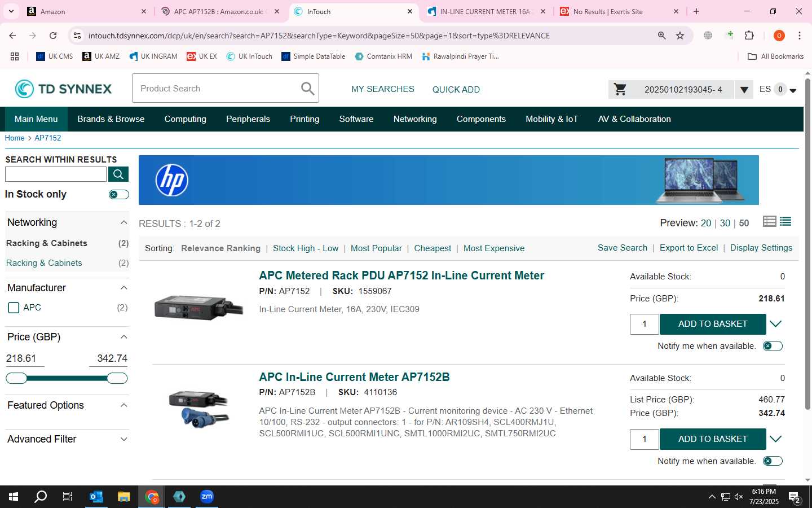Open Windows taskbar search
Viewport: 812px width, 508px height.
point(41,497)
